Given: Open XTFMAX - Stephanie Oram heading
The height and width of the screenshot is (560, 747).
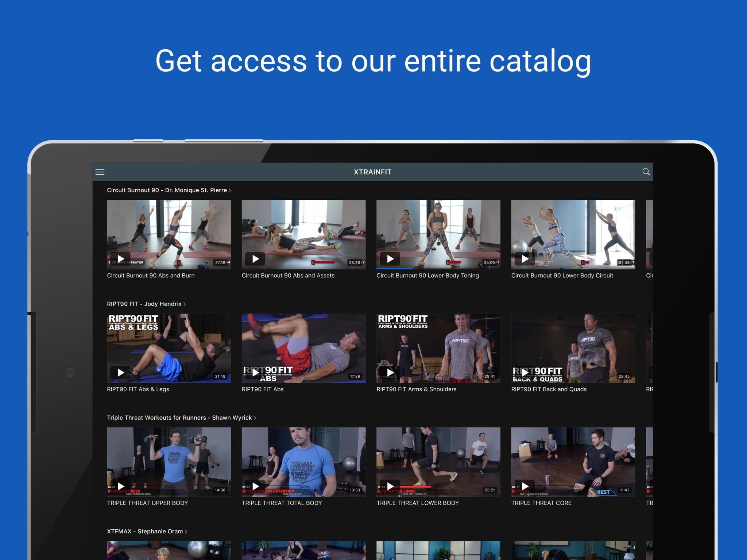Looking at the screenshot, I should point(145,532).
